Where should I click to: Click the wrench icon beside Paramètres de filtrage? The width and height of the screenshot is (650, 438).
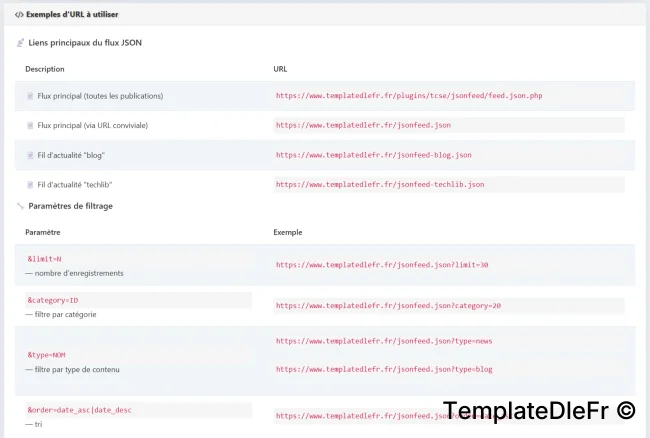pyautogui.click(x=20, y=206)
